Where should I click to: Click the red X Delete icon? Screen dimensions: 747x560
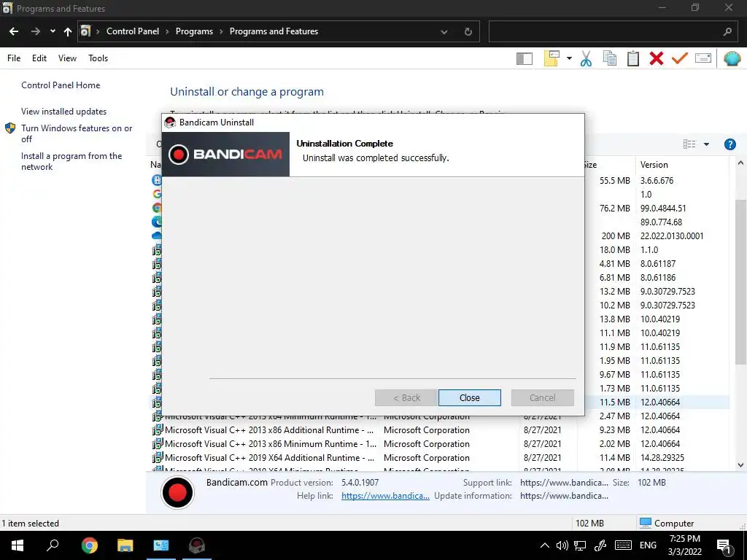[656, 58]
